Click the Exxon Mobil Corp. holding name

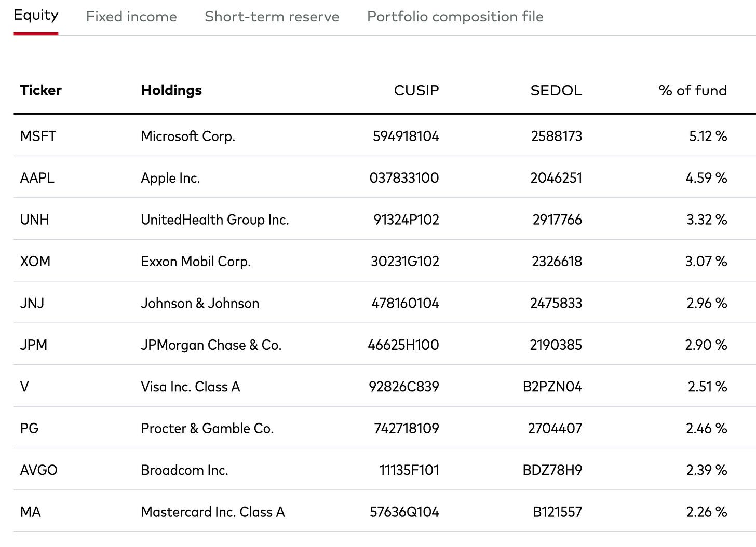[196, 261]
